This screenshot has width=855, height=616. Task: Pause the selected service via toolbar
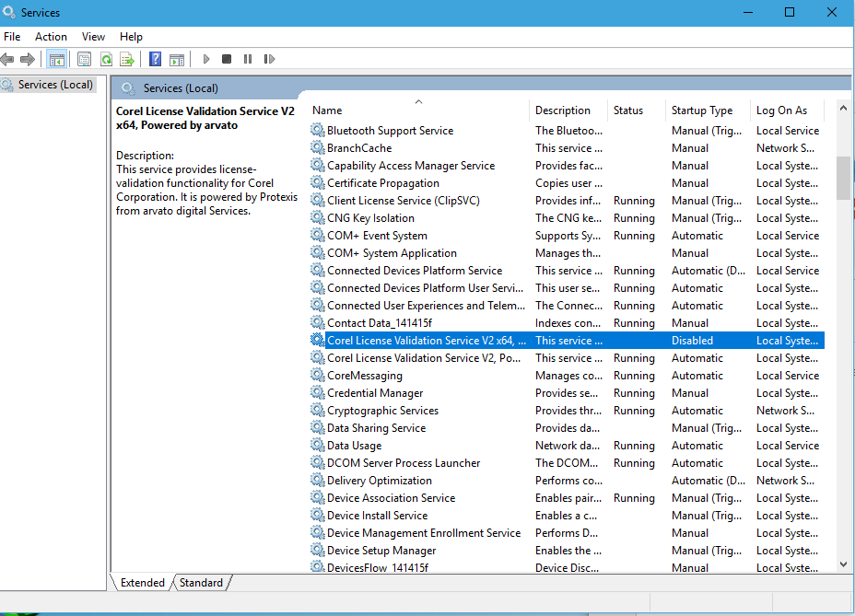pyautogui.click(x=248, y=58)
